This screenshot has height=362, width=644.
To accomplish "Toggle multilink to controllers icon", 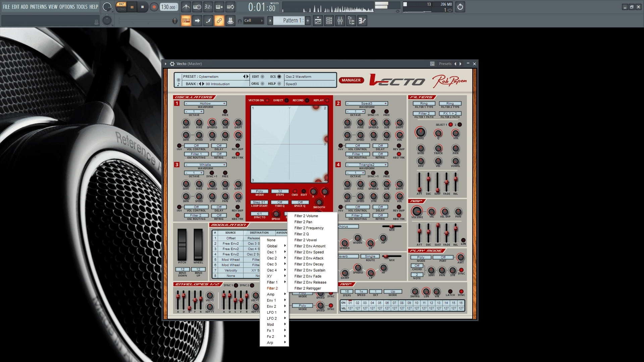I will pyautogui.click(x=219, y=20).
